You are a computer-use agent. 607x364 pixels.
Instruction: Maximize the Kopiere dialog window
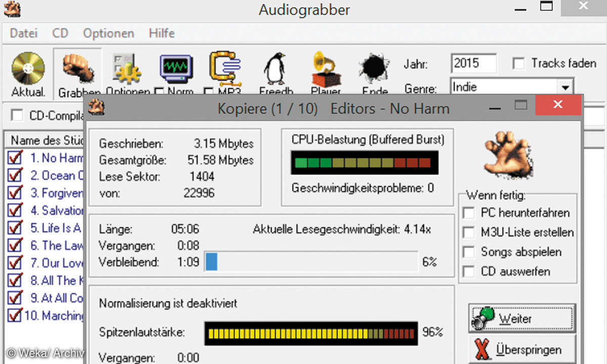(521, 105)
